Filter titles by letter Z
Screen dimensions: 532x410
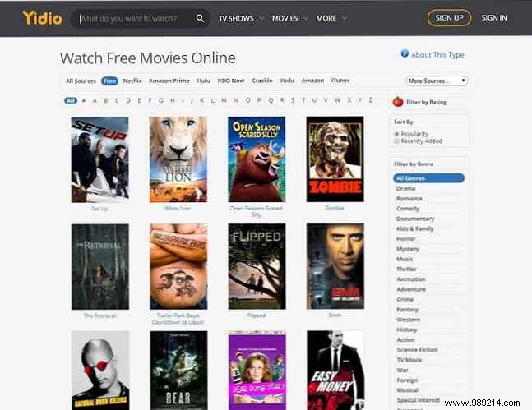(x=371, y=100)
